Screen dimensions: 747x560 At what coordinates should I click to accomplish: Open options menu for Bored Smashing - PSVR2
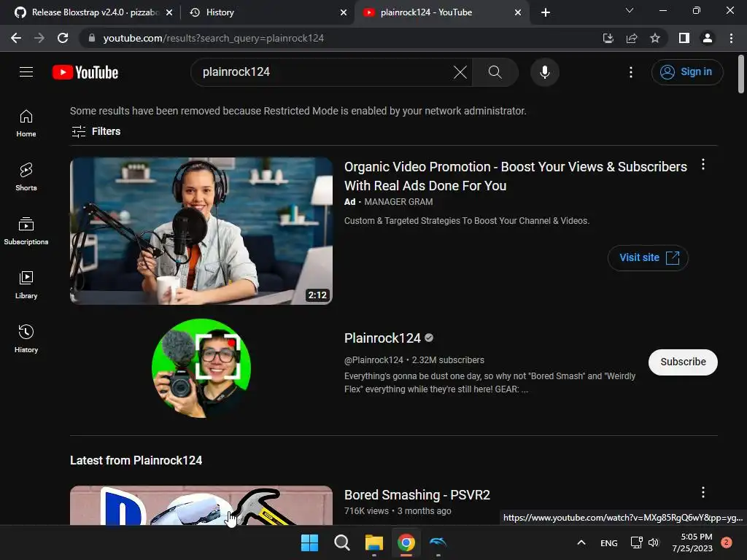pos(703,492)
